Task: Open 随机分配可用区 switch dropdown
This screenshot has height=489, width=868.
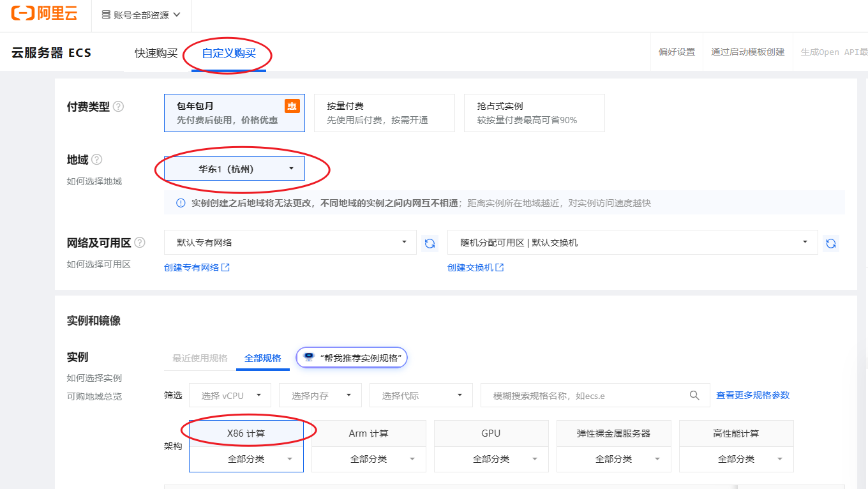Action: point(632,243)
